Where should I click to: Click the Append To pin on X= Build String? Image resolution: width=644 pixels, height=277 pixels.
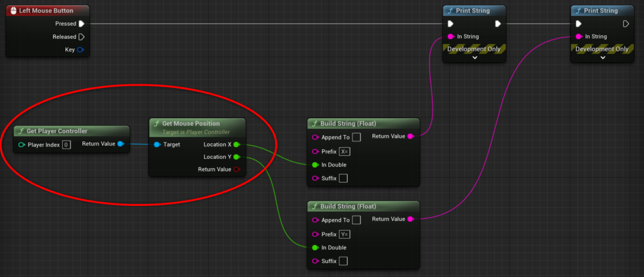point(316,137)
